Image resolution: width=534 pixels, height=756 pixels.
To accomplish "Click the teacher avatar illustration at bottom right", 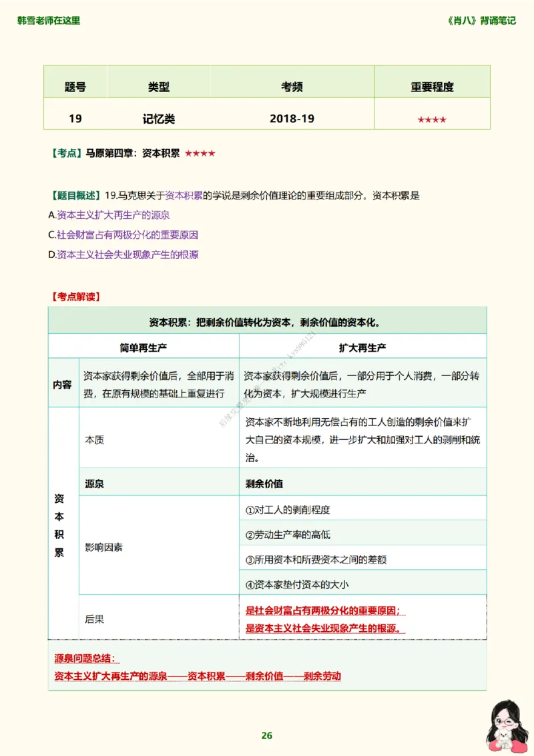I will pyautogui.click(x=505, y=727).
